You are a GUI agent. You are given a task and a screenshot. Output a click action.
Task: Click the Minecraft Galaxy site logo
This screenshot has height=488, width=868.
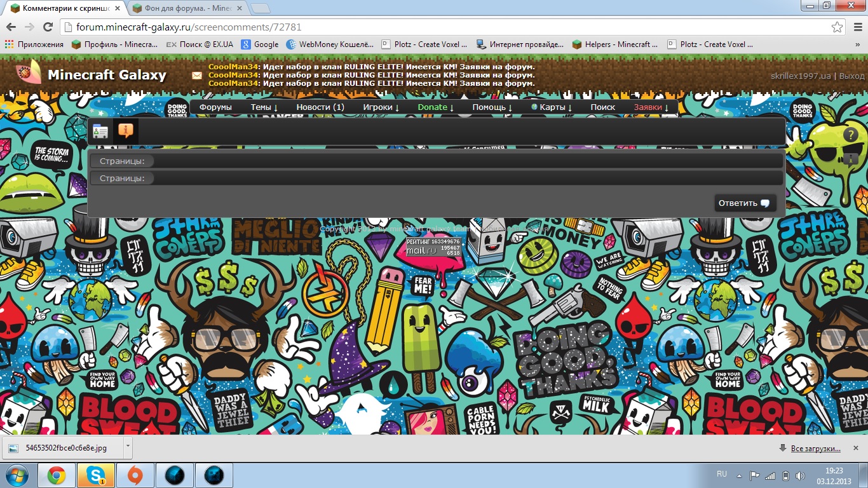click(91, 74)
